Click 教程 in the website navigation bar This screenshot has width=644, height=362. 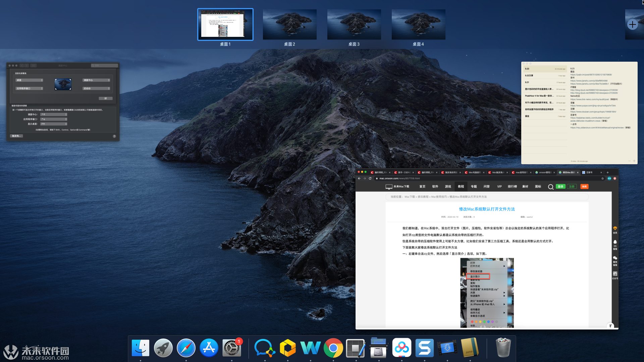pyautogui.click(x=461, y=187)
